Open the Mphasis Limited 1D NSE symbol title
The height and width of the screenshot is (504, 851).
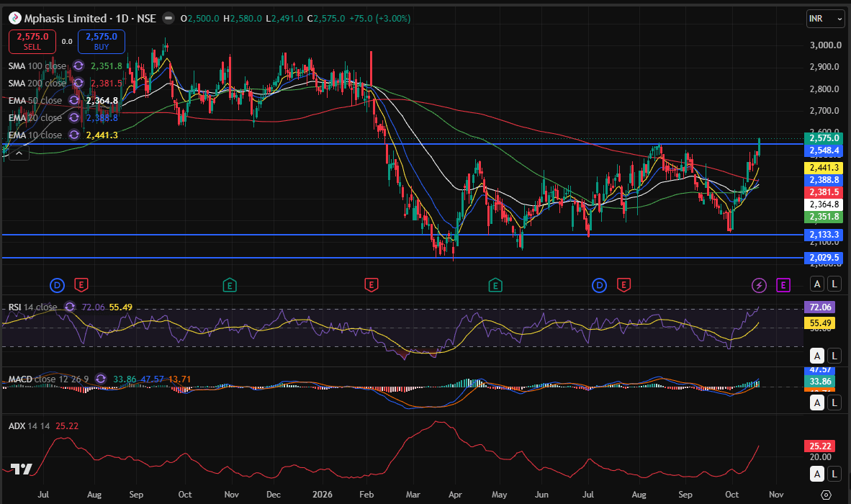pos(89,19)
